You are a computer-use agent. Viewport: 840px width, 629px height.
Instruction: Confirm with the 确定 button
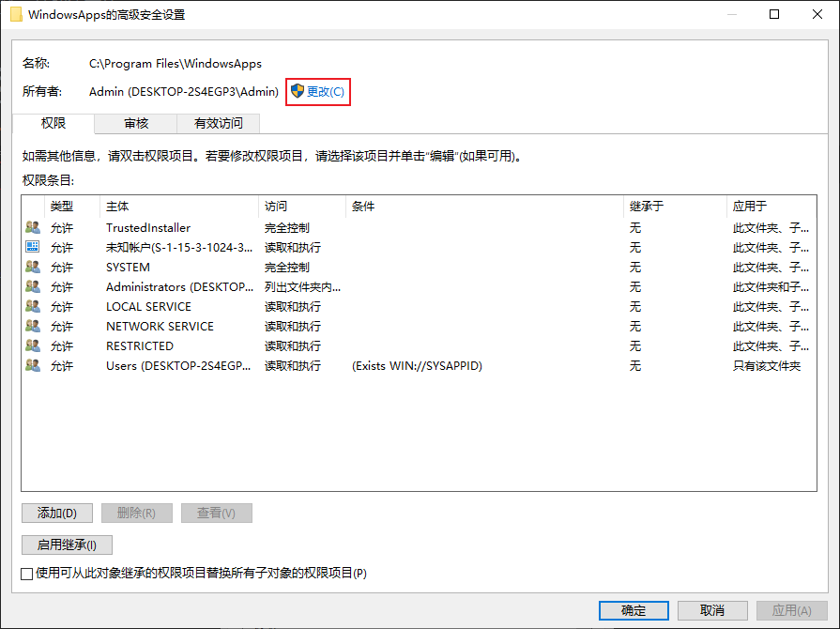click(634, 610)
